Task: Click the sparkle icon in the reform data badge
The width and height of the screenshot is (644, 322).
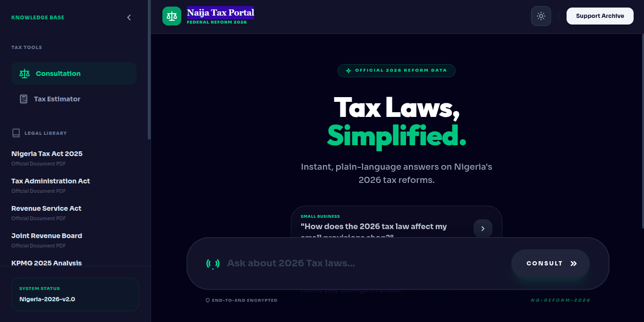Action: coord(347,70)
